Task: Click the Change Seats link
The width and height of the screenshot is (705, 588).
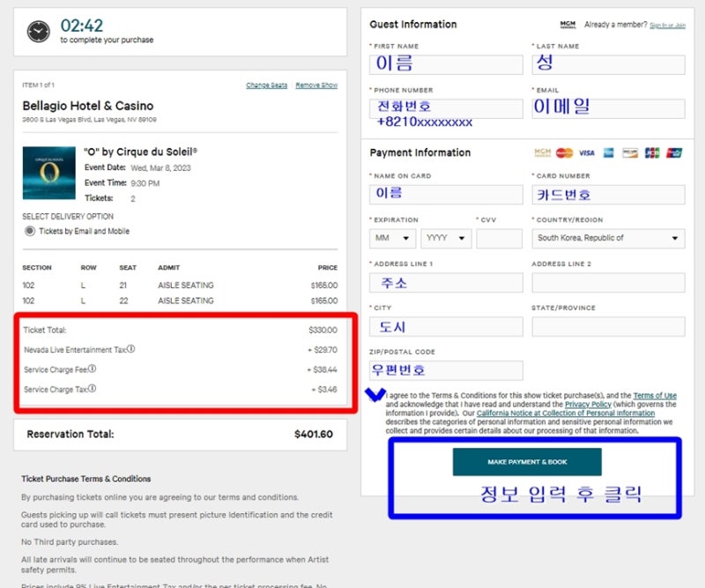Action: pos(267,85)
